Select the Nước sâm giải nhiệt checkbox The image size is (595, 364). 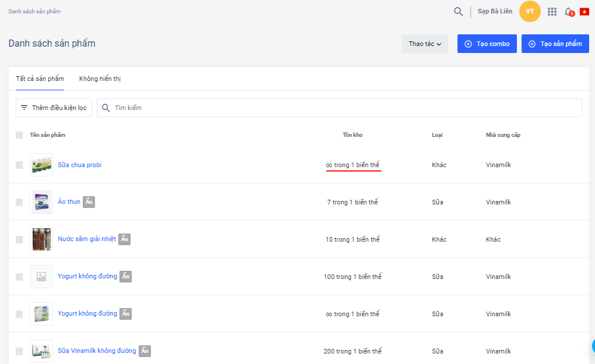click(19, 239)
